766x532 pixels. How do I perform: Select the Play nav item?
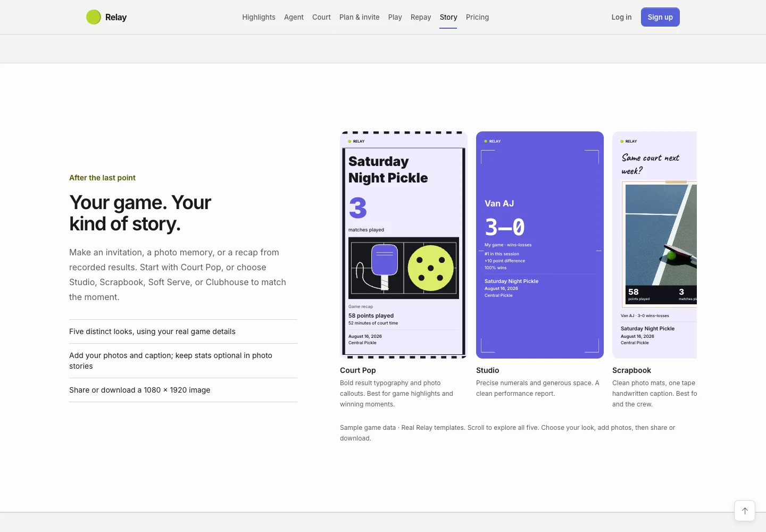[395, 17]
